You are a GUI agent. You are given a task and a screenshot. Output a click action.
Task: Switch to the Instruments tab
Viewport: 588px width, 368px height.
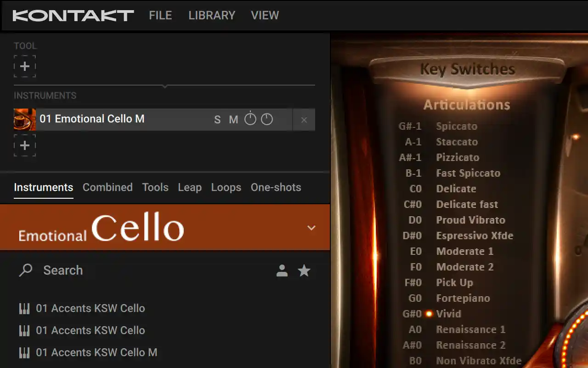point(44,188)
